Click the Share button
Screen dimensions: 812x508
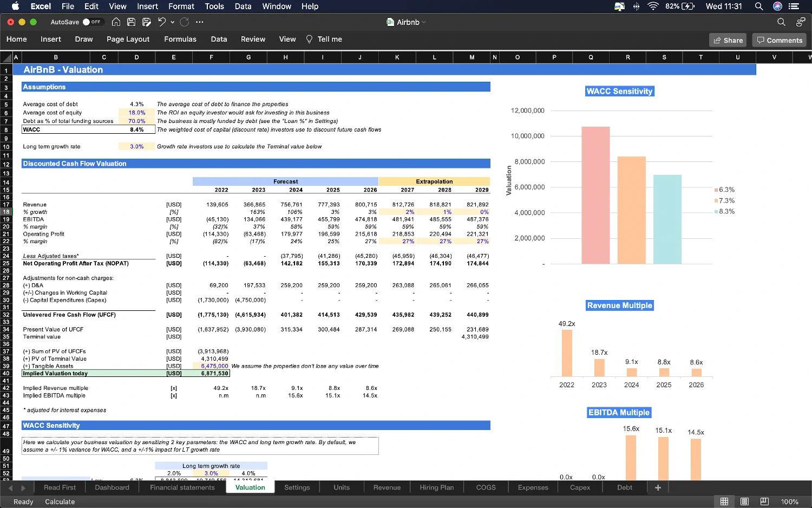(728, 40)
